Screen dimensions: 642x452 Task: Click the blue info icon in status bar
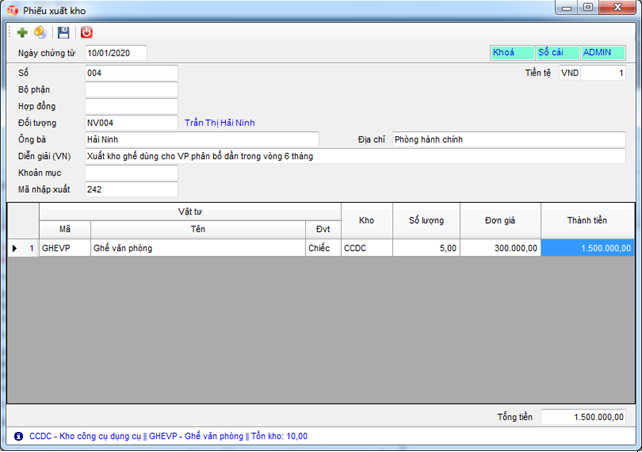(19, 437)
